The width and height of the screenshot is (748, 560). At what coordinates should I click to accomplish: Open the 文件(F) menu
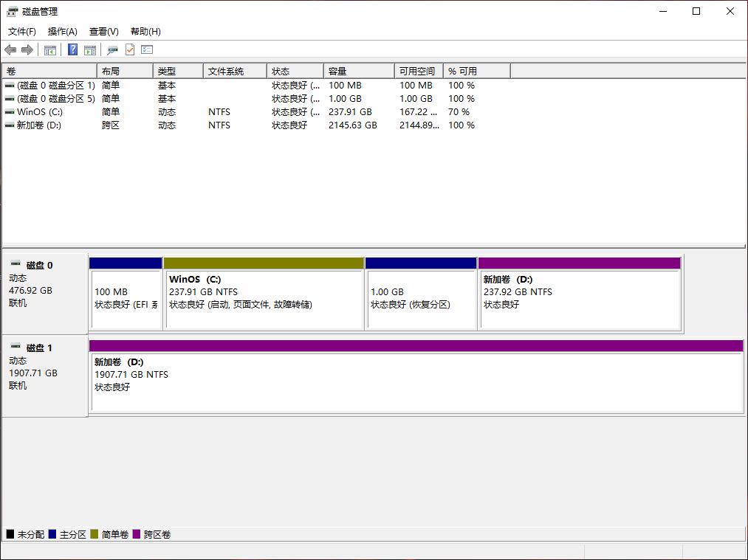click(x=21, y=31)
